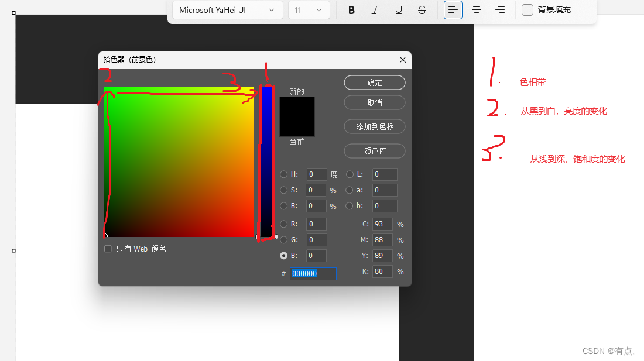Click the HSB B percent value field

coord(317,206)
